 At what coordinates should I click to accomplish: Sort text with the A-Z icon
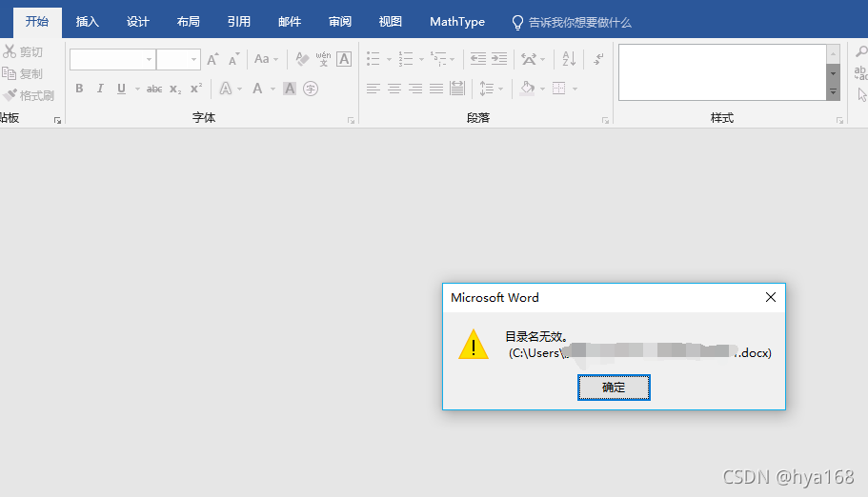569,59
